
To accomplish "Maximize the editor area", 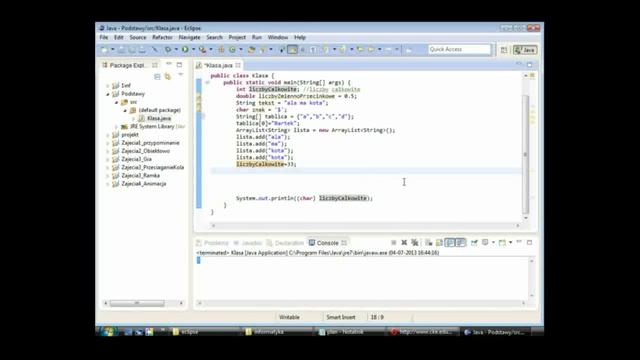I will 529,64.
